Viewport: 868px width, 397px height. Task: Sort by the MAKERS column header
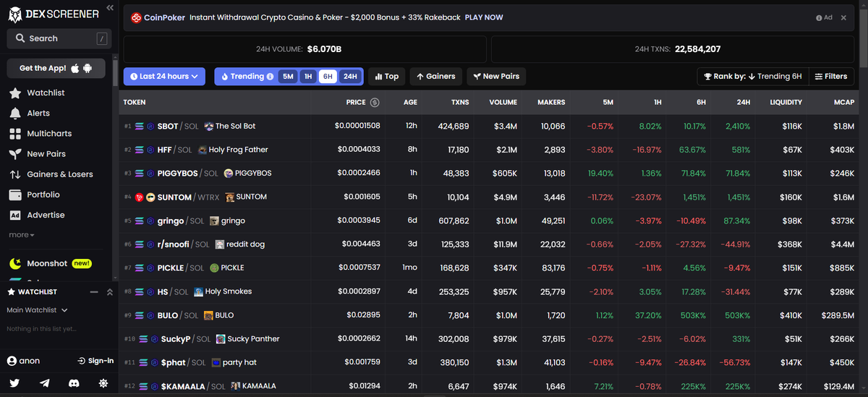pyautogui.click(x=551, y=102)
